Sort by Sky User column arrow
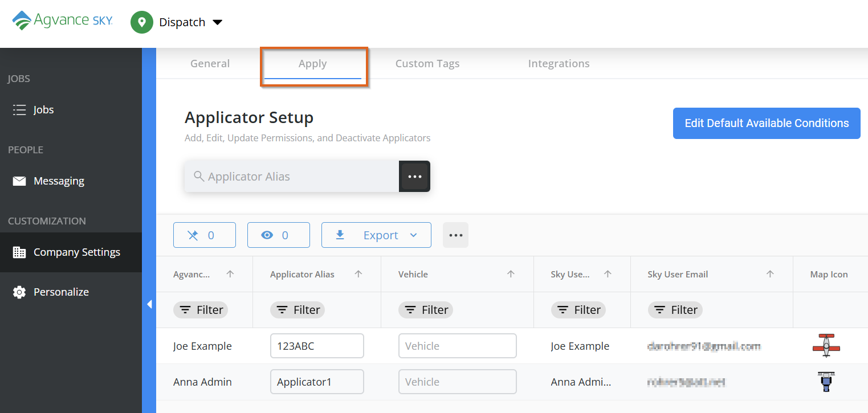Screen dimensions: 868x413 pyautogui.click(x=608, y=274)
